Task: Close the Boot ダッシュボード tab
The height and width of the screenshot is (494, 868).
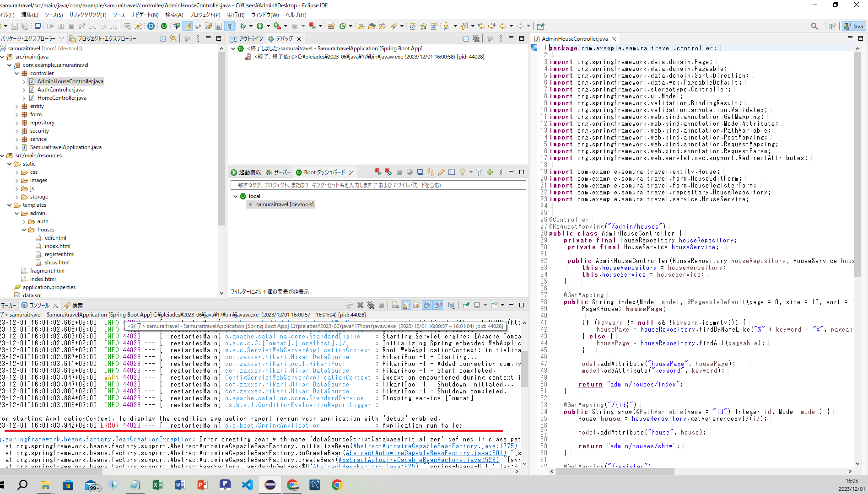Action: coord(351,172)
